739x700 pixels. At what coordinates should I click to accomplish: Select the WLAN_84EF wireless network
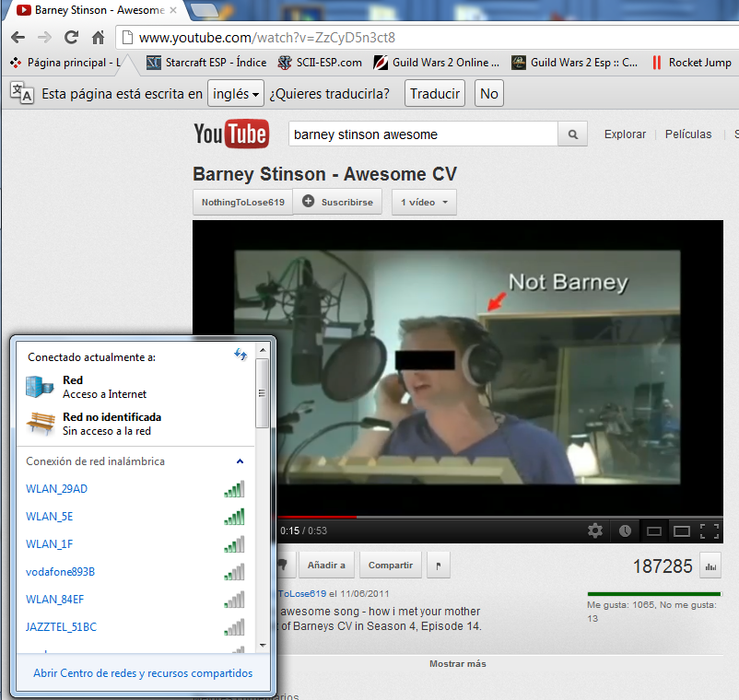coord(135,600)
